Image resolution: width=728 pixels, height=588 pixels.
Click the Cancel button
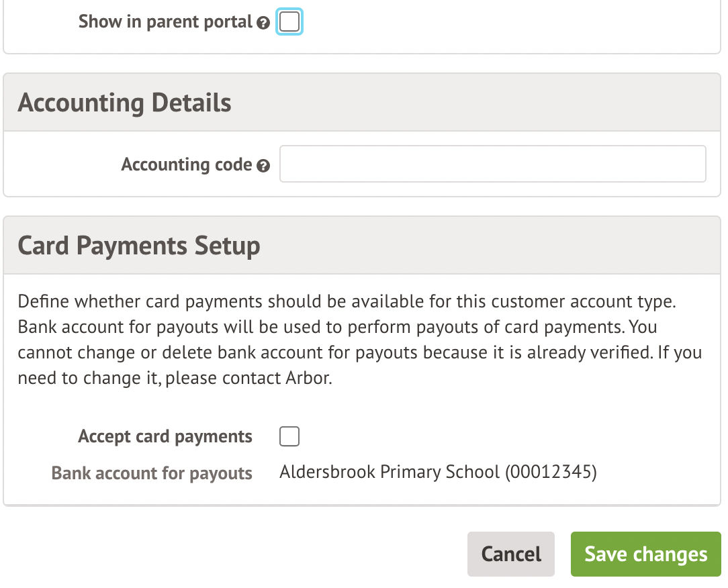pos(510,554)
